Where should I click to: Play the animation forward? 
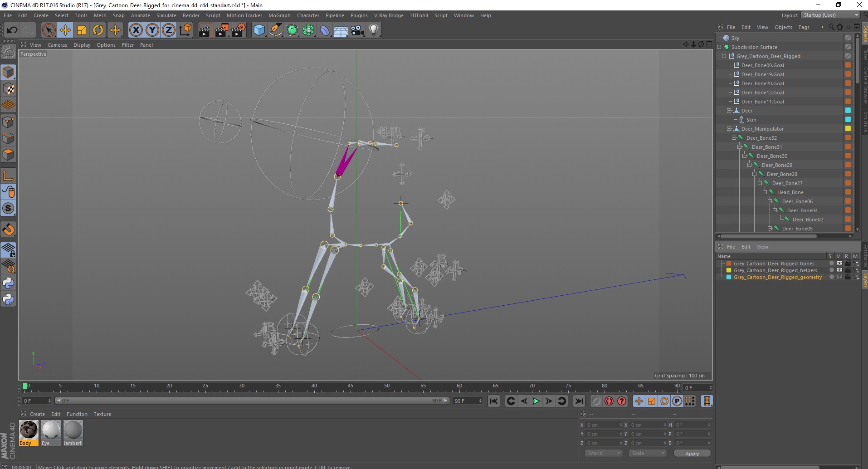click(536, 401)
